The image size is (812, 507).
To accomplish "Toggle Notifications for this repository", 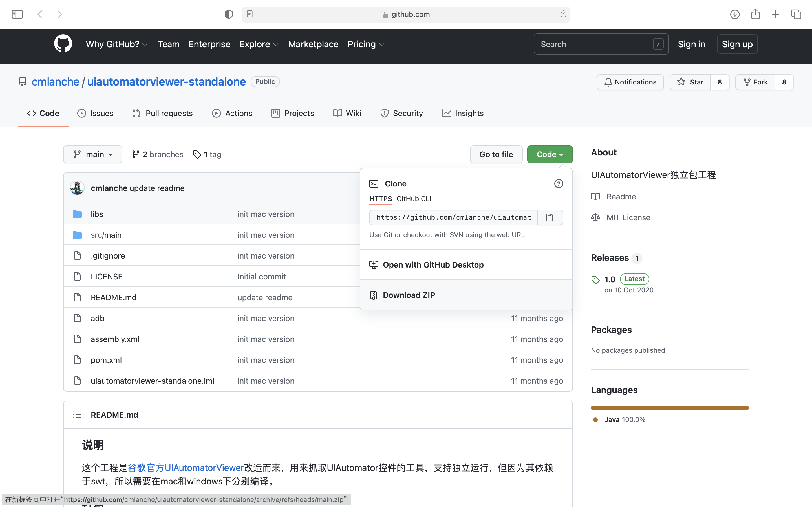I will (630, 82).
